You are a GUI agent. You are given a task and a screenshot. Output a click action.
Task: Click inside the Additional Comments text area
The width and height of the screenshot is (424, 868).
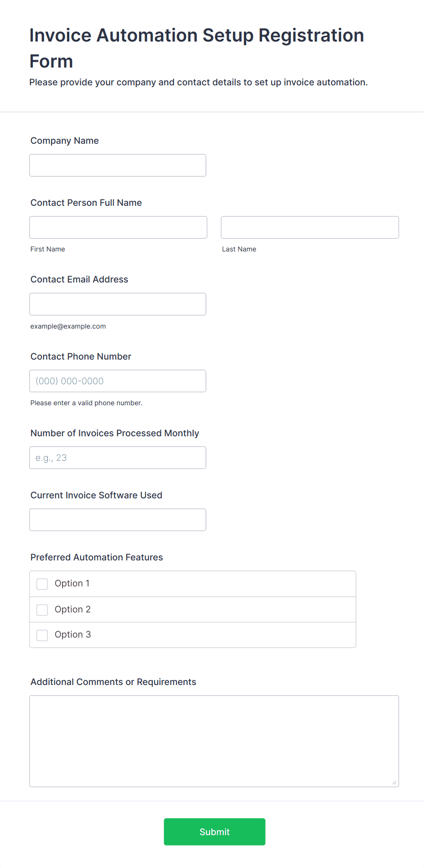click(x=214, y=741)
